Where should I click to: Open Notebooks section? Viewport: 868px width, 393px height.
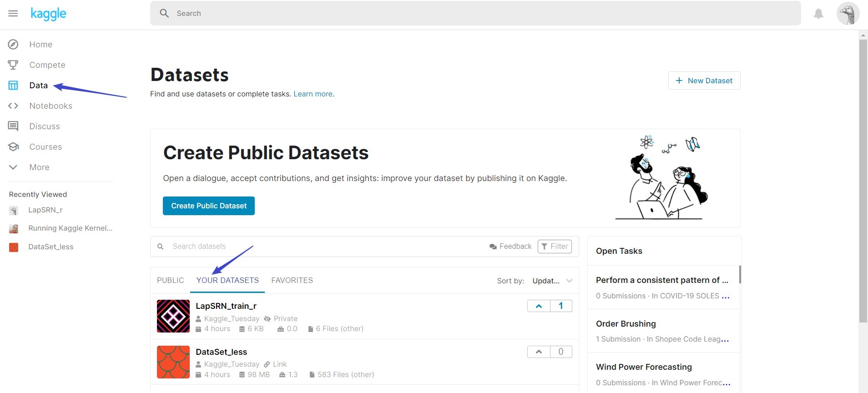tap(51, 106)
